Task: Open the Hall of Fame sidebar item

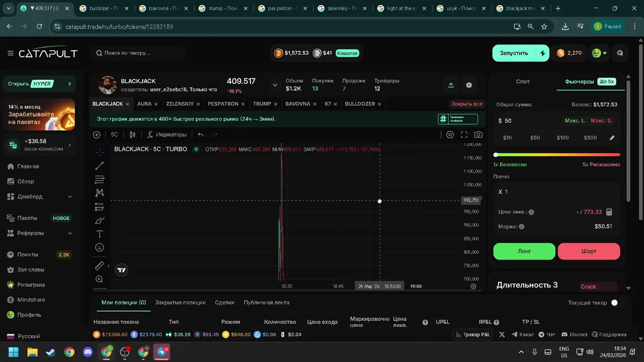Action: pyautogui.click(x=31, y=270)
